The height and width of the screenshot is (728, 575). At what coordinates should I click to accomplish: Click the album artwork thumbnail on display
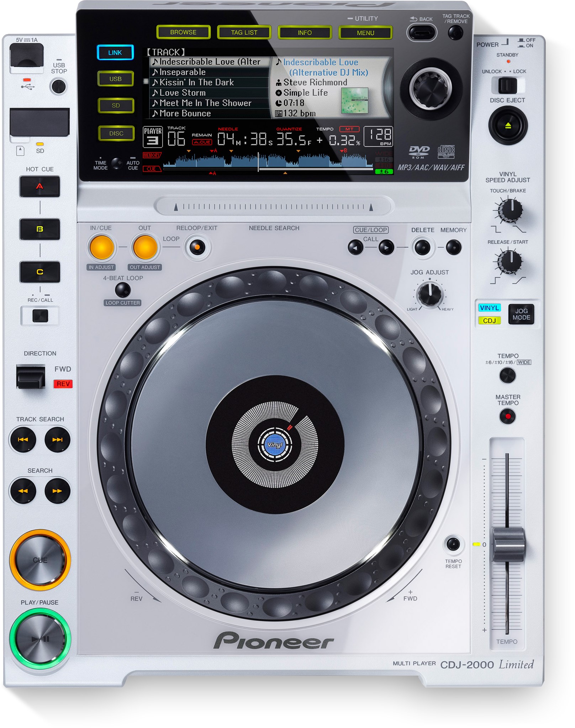(x=354, y=101)
